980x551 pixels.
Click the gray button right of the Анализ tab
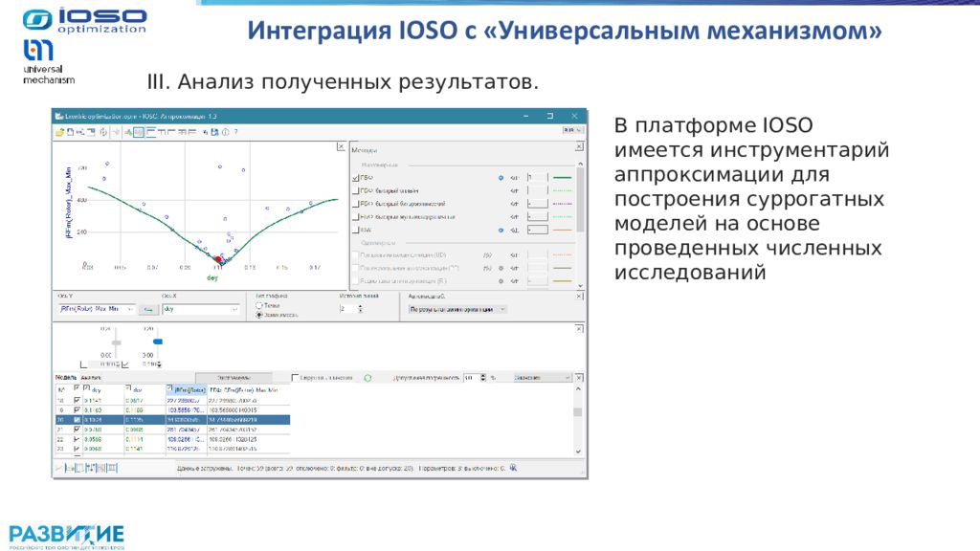[x=234, y=378]
